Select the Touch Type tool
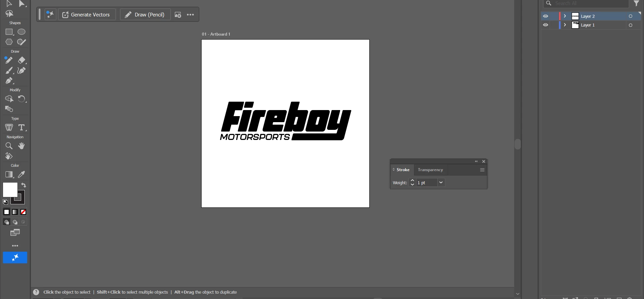This screenshot has height=299, width=644. tap(9, 128)
